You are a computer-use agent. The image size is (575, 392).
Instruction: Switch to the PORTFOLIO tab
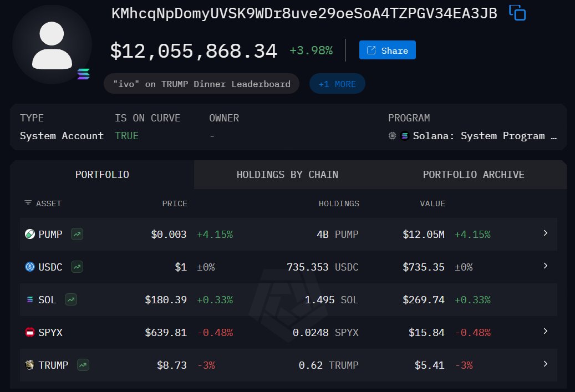[102, 175]
